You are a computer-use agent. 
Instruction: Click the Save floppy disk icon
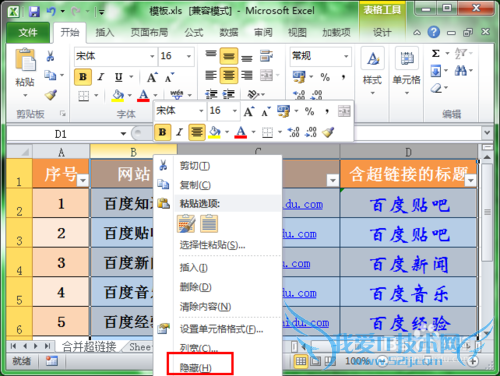(34, 12)
